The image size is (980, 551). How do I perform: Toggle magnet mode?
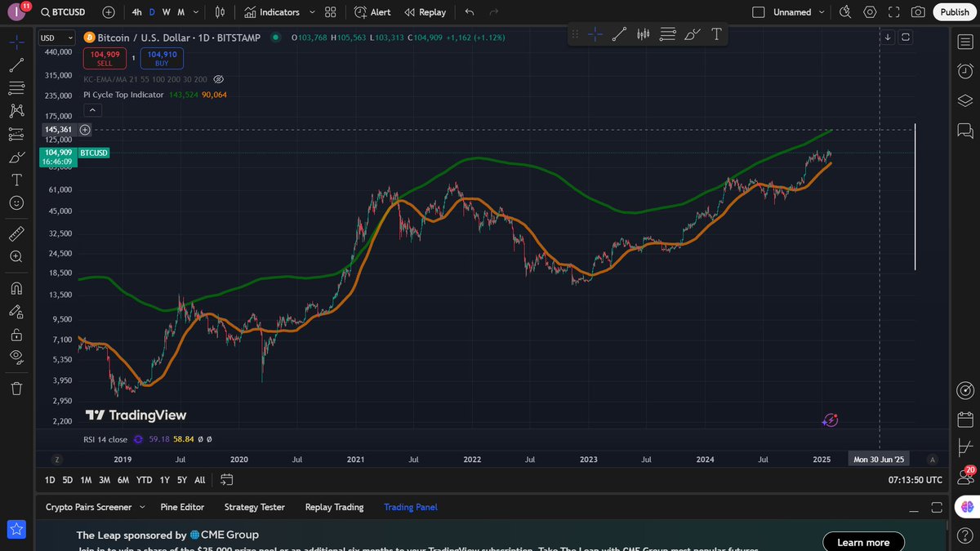coord(16,288)
